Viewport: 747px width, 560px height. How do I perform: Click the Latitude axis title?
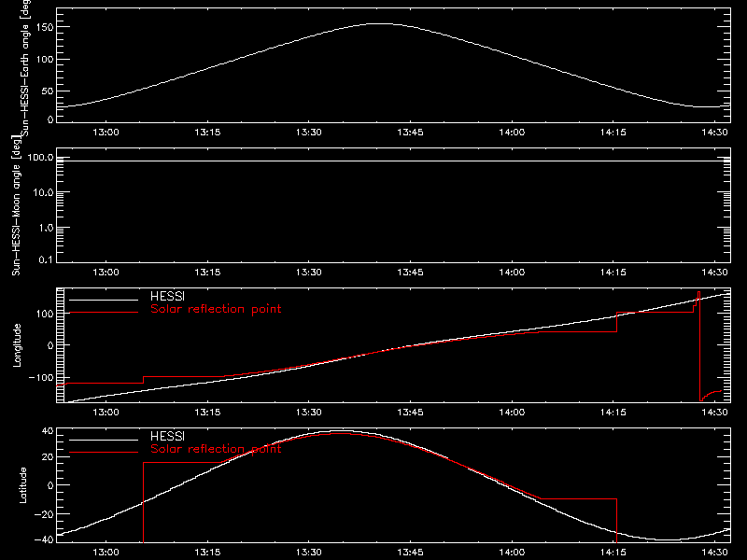(22, 485)
